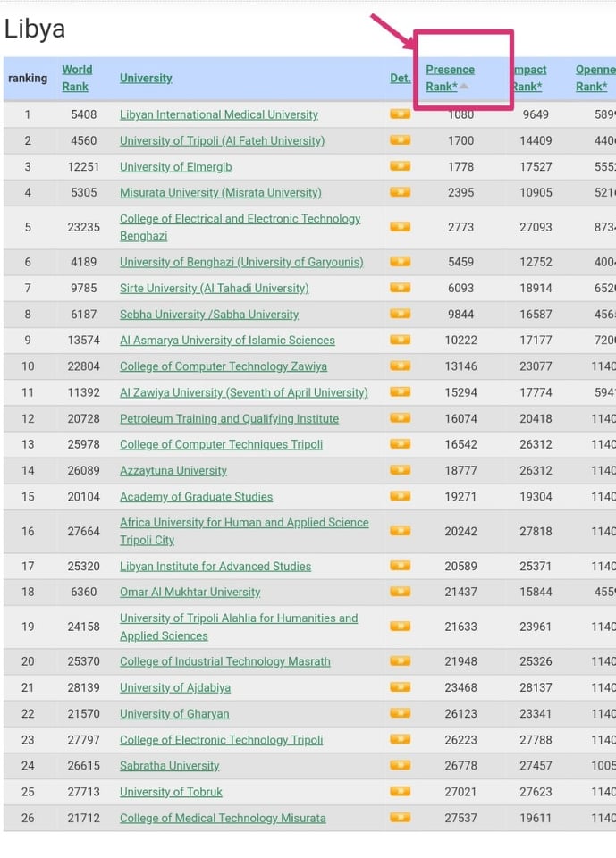
Task: Open details icon for College of Electronic Technology Tripoli
Action: point(401,739)
